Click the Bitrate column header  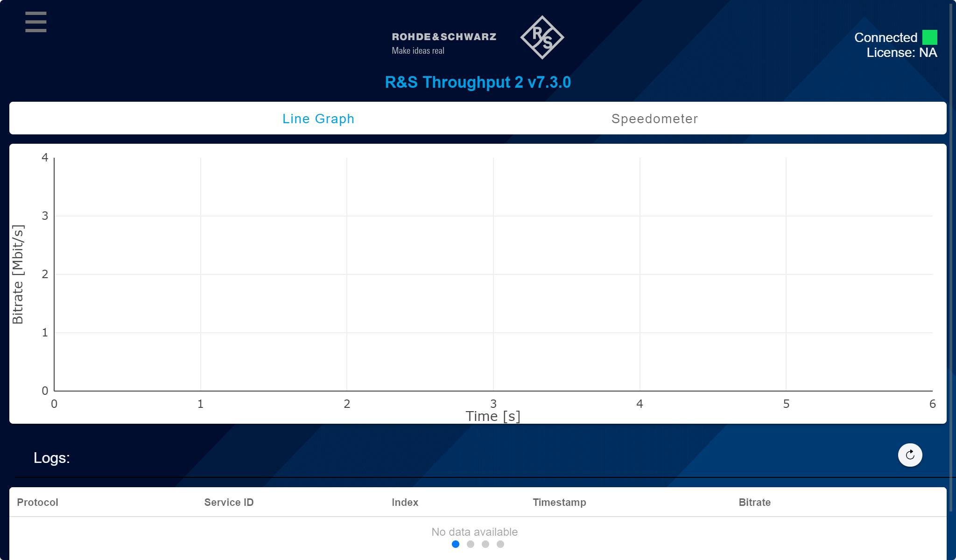point(754,503)
